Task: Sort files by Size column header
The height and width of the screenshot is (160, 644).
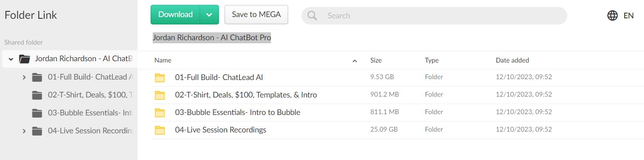Action: click(376, 60)
